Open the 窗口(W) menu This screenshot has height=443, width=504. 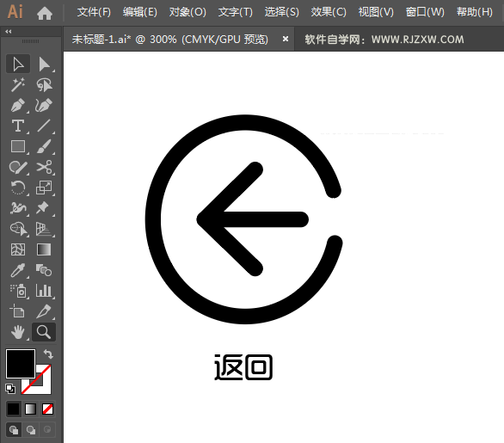[425, 12]
